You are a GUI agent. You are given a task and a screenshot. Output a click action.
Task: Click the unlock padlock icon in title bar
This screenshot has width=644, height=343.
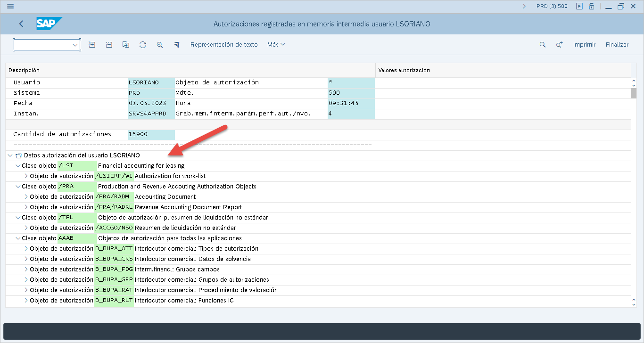tap(591, 6)
